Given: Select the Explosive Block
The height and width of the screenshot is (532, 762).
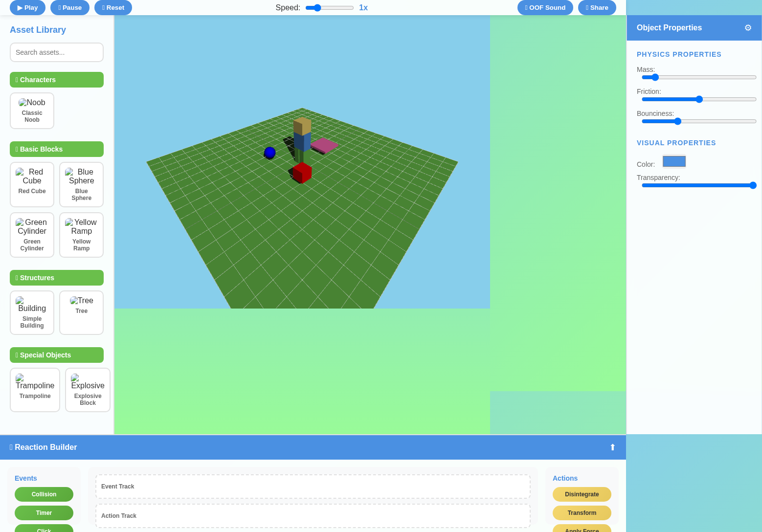Looking at the screenshot, I should pos(88,390).
